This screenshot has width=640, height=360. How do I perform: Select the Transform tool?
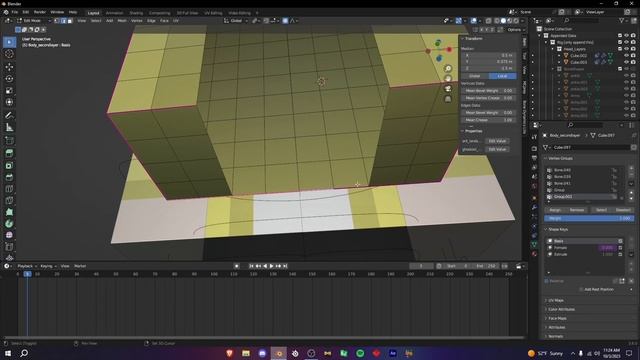9,102
